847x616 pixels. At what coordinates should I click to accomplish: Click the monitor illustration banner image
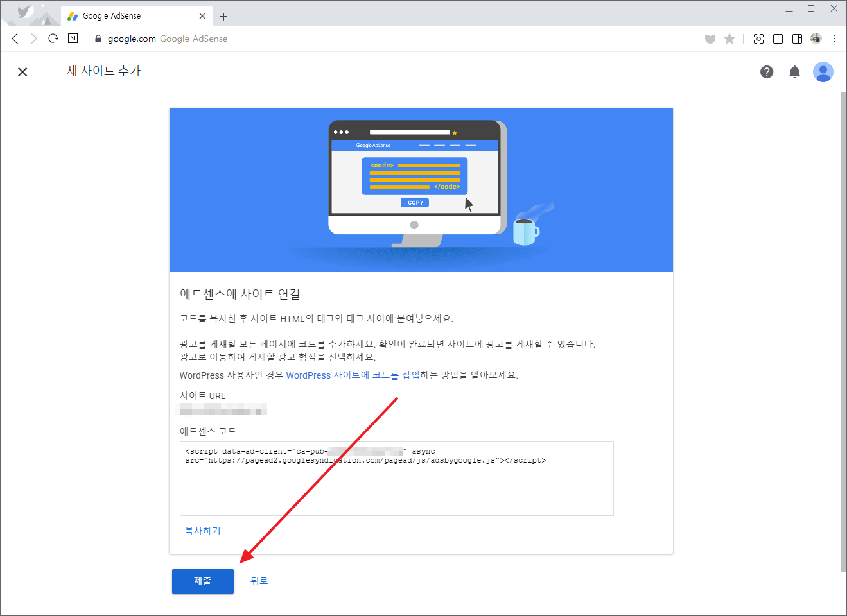421,190
